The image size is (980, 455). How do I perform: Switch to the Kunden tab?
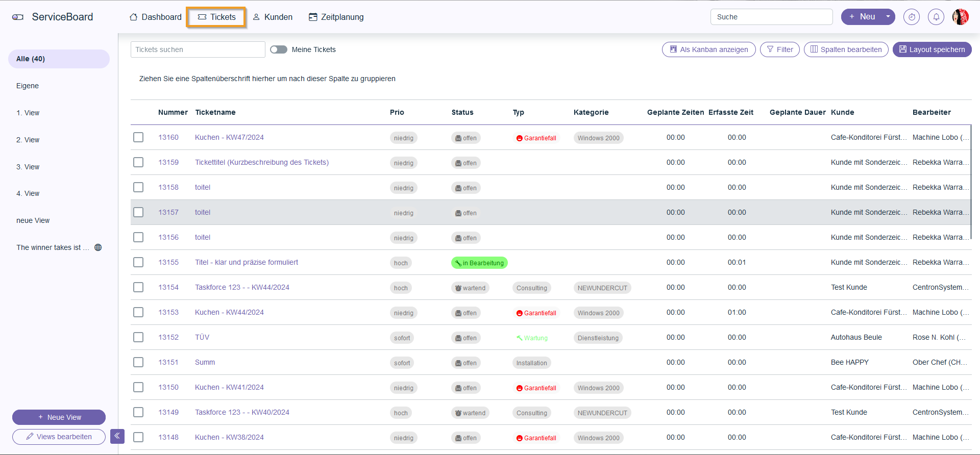[x=273, y=17]
